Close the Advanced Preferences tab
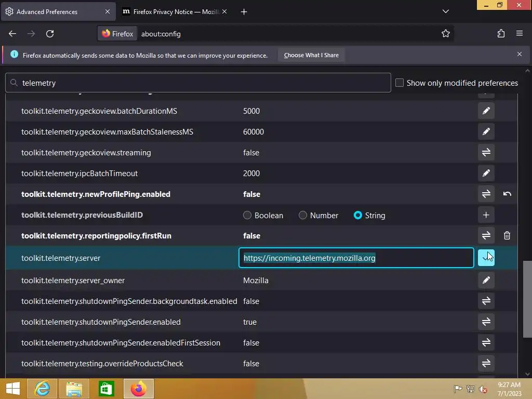 pos(107,11)
